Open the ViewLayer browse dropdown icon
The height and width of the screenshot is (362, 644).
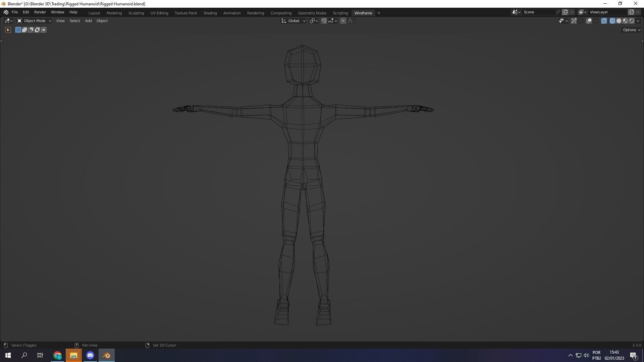point(583,12)
